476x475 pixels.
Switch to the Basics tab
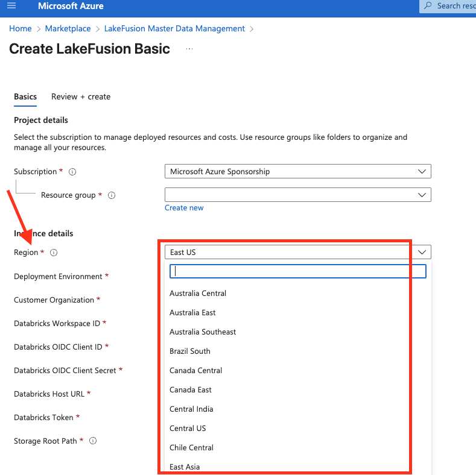25,97
